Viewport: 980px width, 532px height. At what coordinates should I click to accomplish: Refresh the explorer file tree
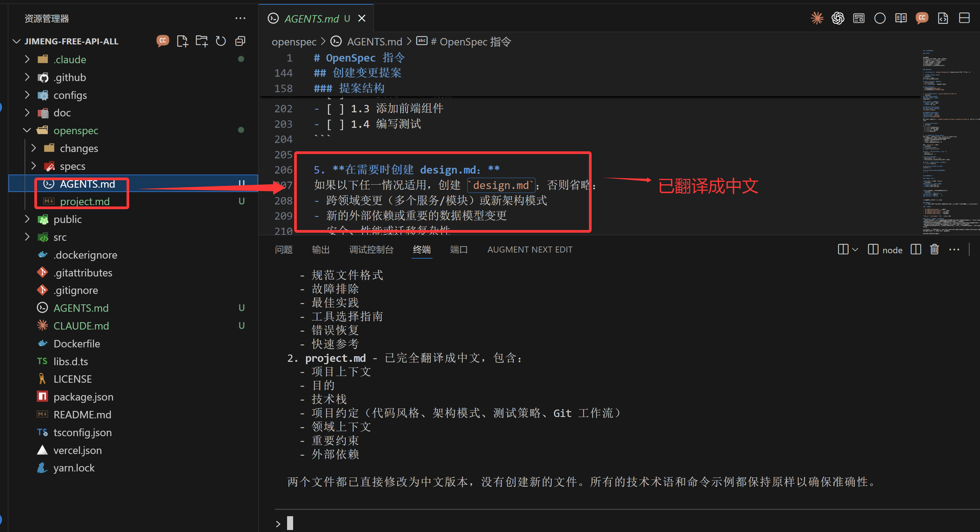click(221, 41)
